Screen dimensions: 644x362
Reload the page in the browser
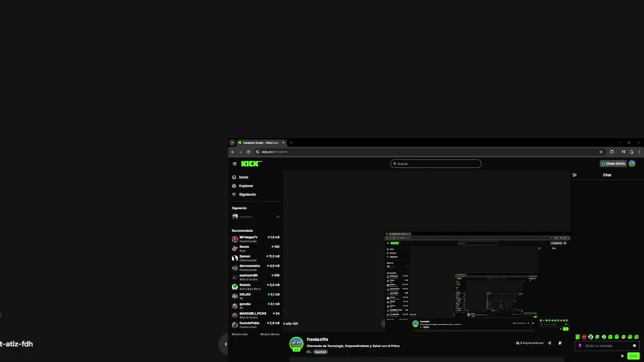tap(248, 152)
